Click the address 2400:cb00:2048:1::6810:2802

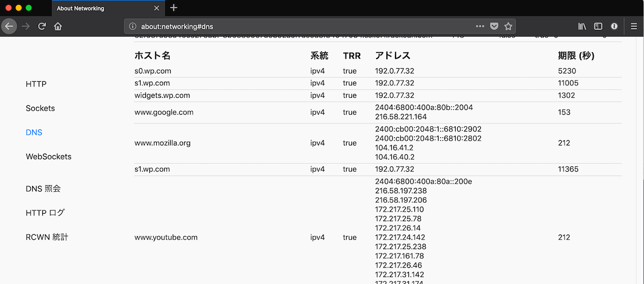pyautogui.click(x=428, y=139)
